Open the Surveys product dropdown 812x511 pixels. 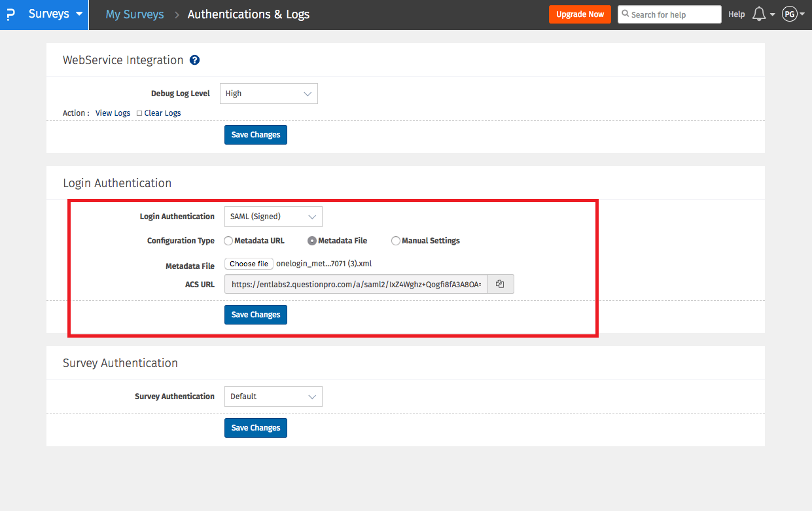tap(56, 14)
